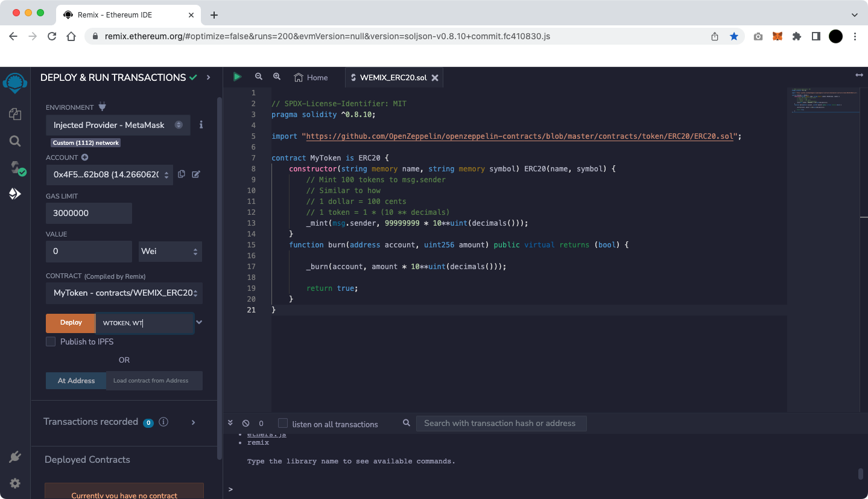Image resolution: width=868 pixels, height=499 pixels.
Task: Click the At Address button
Action: click(76, 381)
